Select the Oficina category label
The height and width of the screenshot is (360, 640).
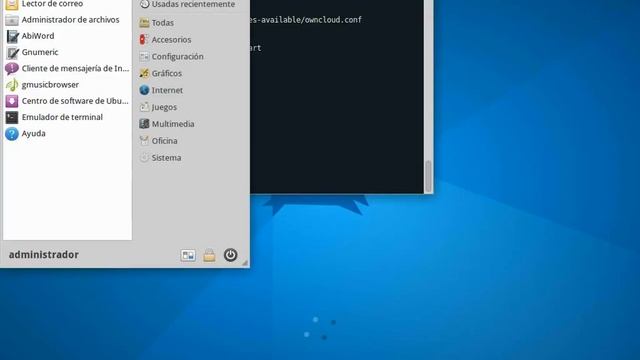click(x=164, y=141)
